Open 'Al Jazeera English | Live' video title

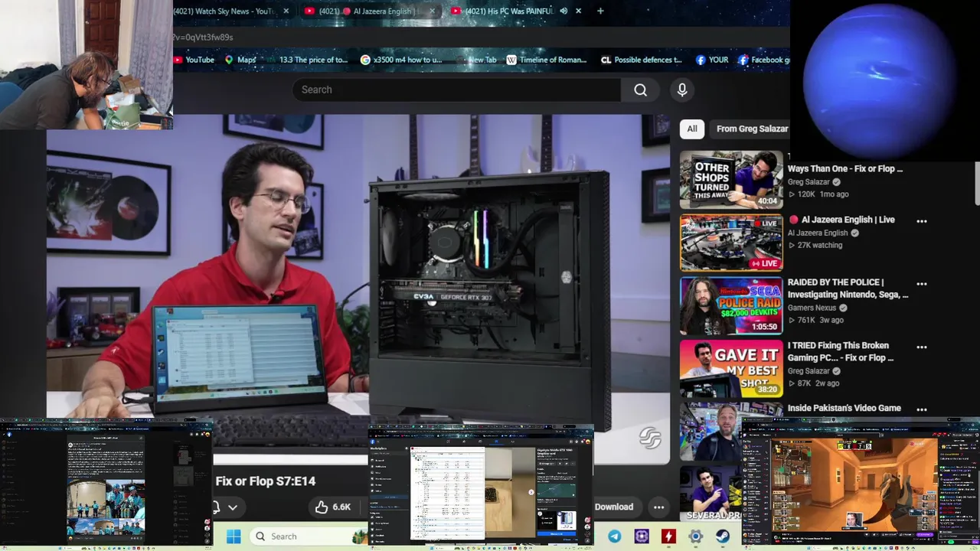tap(841, 220)
